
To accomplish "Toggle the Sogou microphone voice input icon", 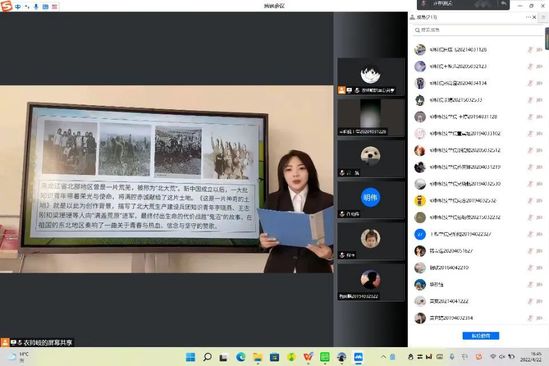I will click(36, 7).
